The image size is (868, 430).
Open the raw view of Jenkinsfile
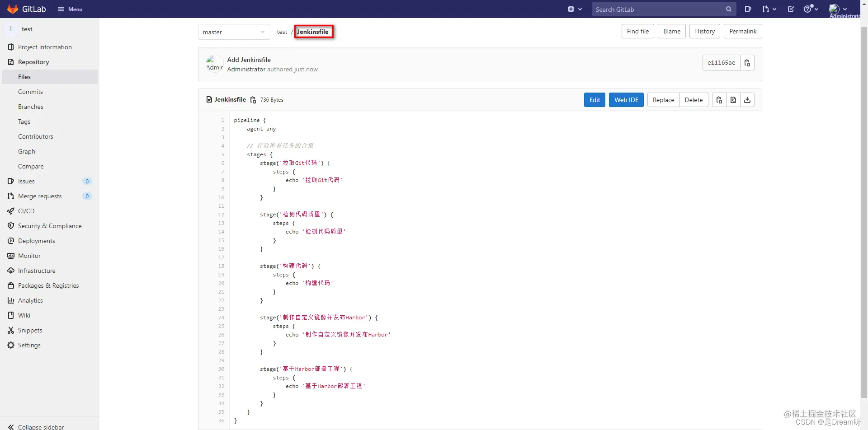point(733,100)
